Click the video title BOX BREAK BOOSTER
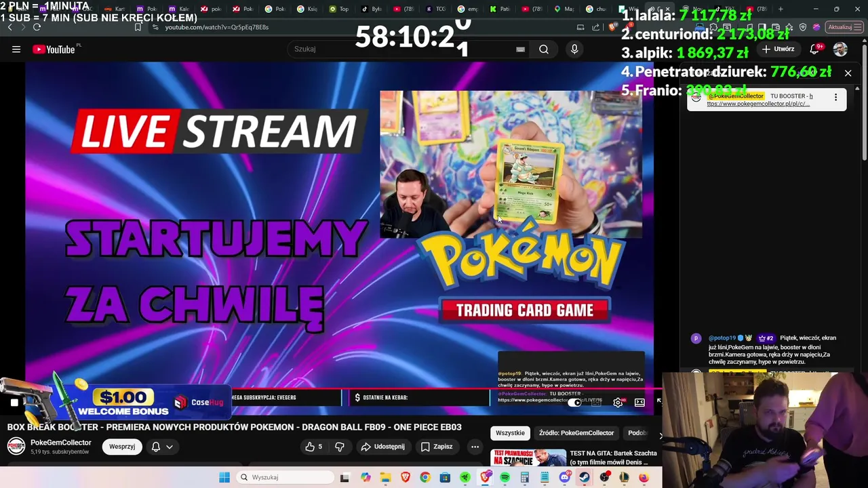 click(234, 427)
